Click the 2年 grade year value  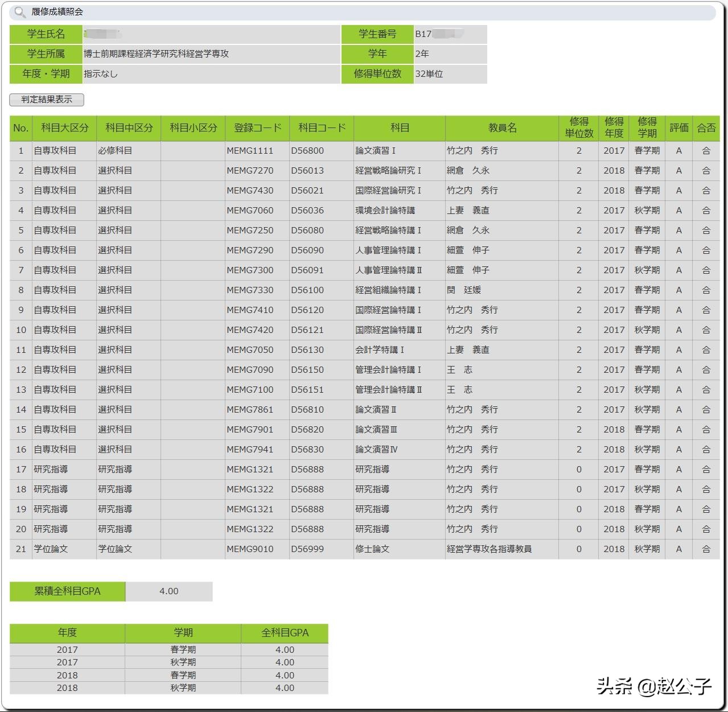click(422, 54)
